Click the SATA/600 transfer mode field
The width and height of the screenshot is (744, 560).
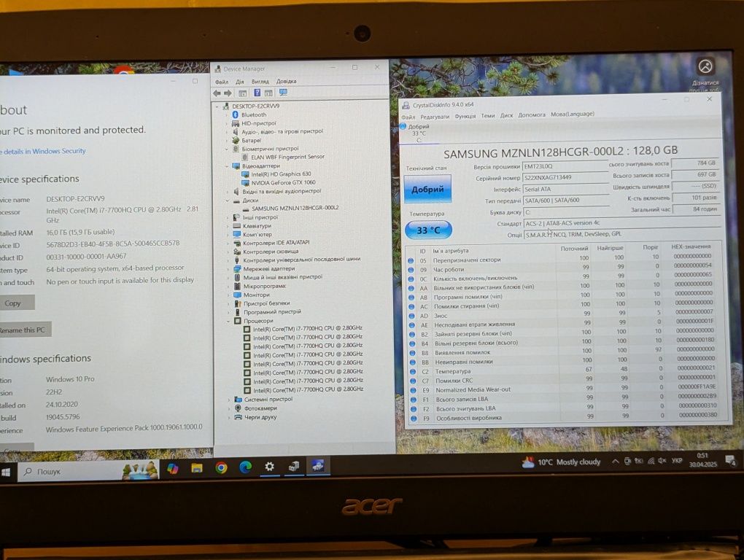[565, 200]
